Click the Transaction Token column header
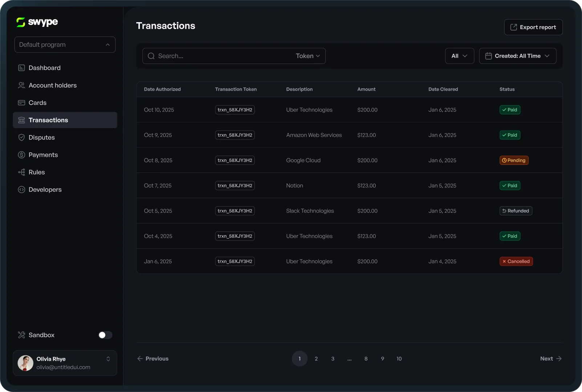582x392 pixels. tap(236, 89)
